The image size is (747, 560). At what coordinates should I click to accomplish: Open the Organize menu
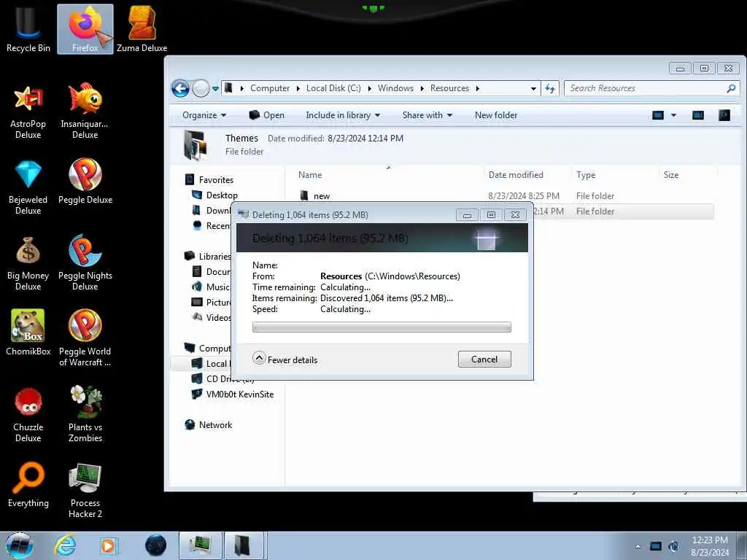tap(204, 115)
